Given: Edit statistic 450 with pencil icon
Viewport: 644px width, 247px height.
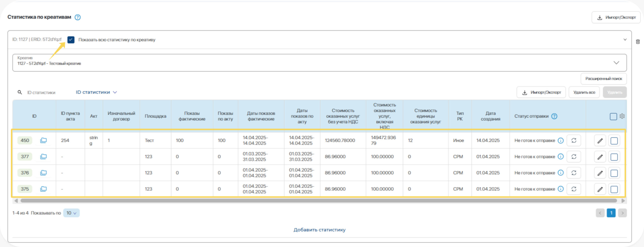Looking at the screenshot, I should [600, 141].
